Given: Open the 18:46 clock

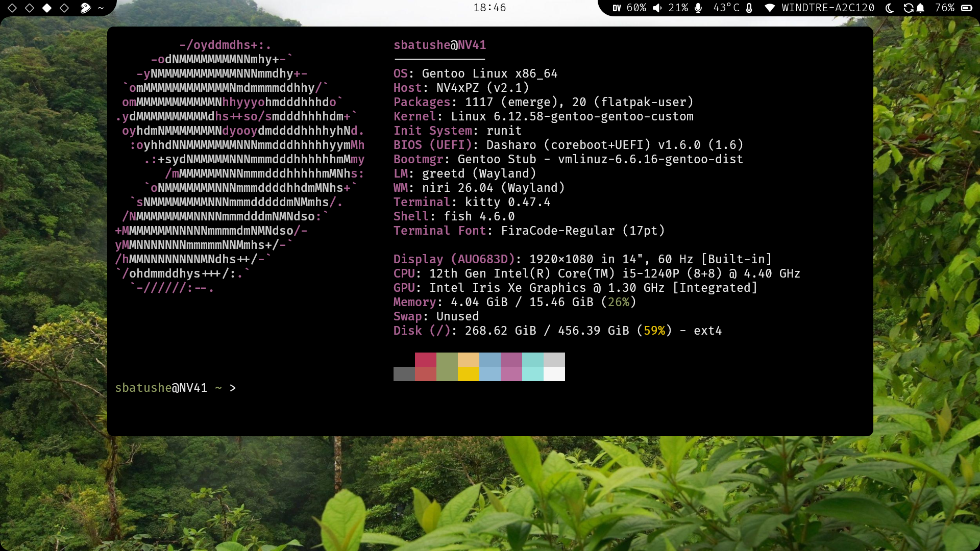Looking at the screenshot, I should coord(489,8).
